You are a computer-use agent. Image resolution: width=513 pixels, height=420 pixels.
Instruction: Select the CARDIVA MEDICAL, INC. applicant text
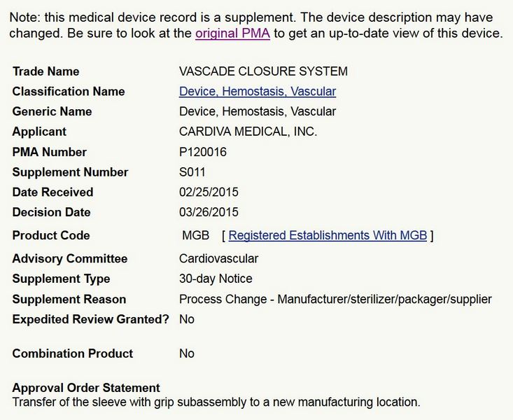point(248,132)
